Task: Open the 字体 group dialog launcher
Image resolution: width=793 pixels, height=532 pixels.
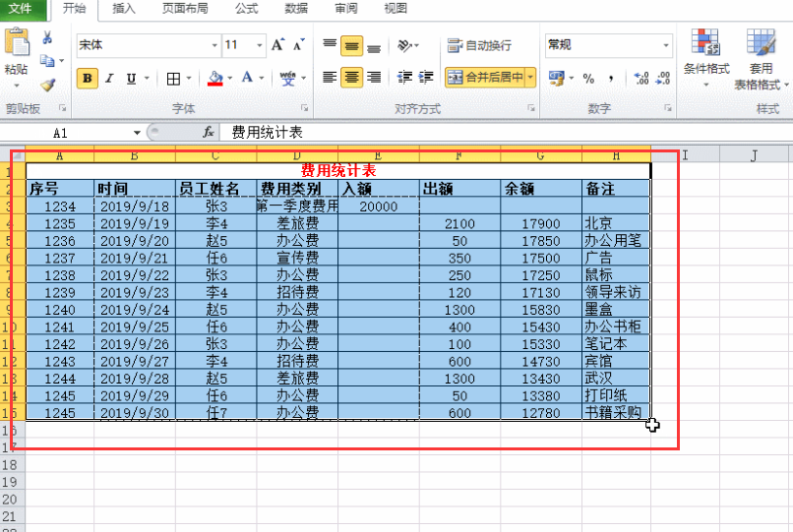Action: tap(305, 108)
